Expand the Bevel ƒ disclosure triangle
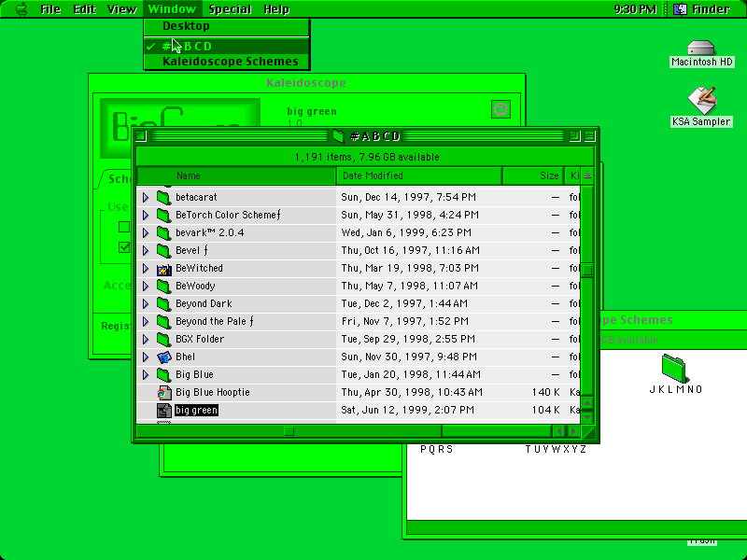The width and height of the screenshot is (747, 560). click(x=146, y=250)
